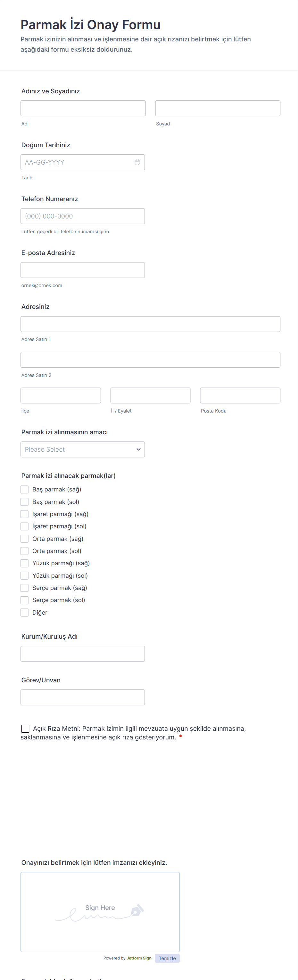Image resolution: width=298 pixels, height=980 pixels.
Task: Accept the Açık Rıza Metni consent checkbox
Action: pyautogui.click(x=25, y=729)
